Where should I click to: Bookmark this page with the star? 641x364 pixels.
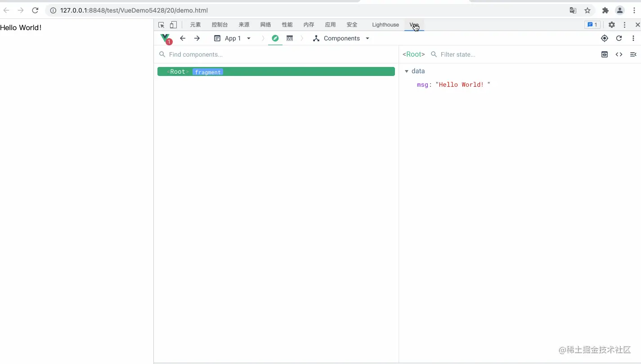click(x=587, y=10)
